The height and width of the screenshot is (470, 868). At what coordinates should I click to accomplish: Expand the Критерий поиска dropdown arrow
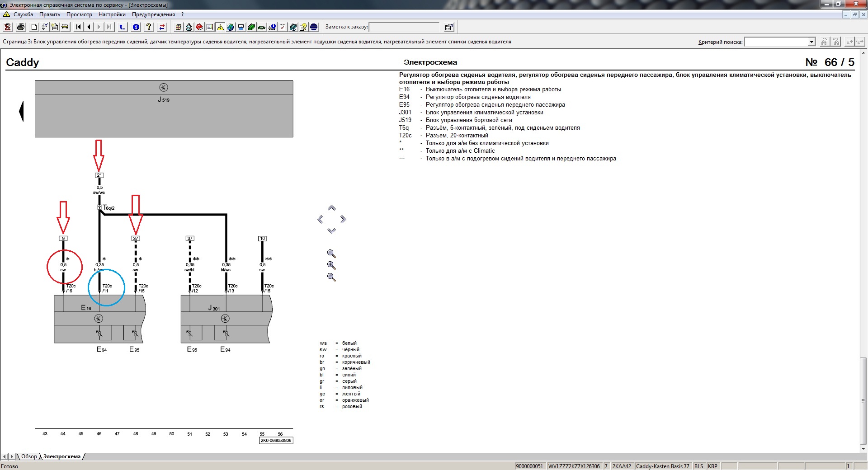pyautogui.click(x=811, y=42)
